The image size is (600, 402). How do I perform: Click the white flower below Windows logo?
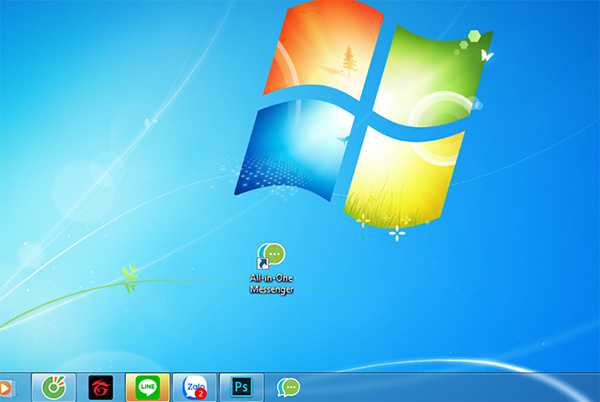click(x=398, y=235)
